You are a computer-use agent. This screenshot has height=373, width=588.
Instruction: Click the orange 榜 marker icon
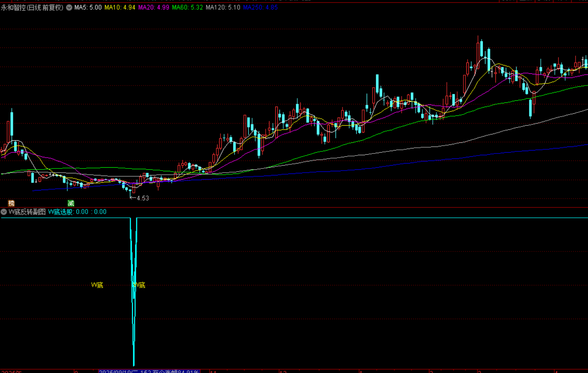point(11,203)
